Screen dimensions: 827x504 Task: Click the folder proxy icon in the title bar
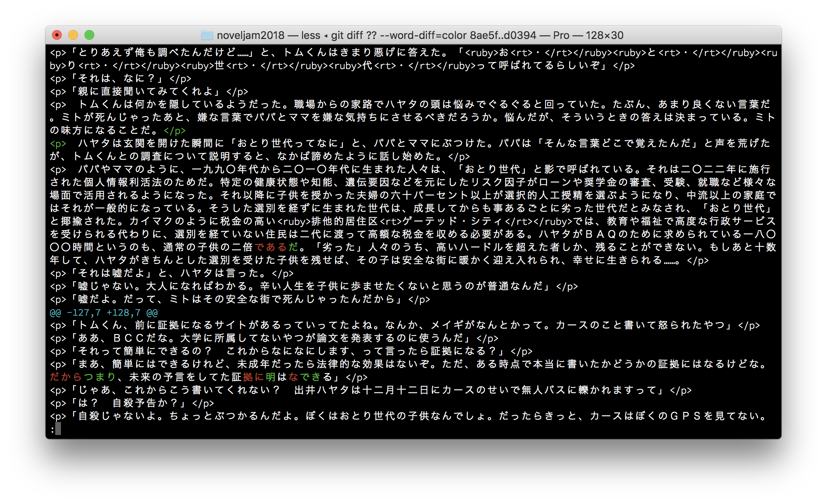(208, 35)
